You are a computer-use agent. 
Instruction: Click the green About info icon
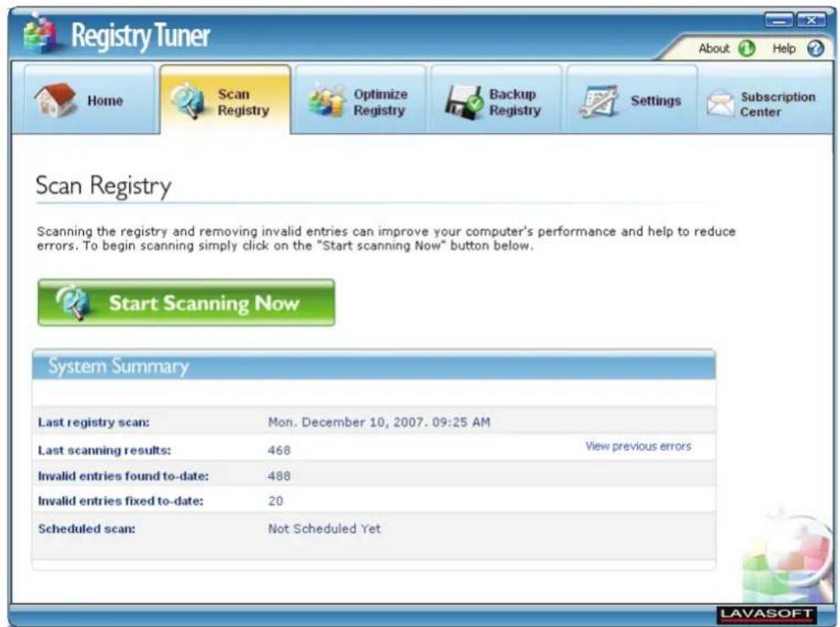[746, 49]
